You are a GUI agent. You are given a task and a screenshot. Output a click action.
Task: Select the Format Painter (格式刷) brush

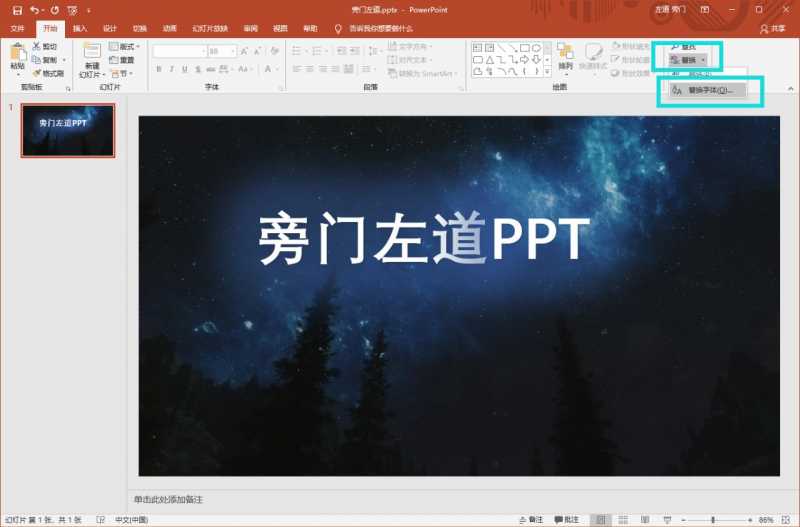point(37,73)
